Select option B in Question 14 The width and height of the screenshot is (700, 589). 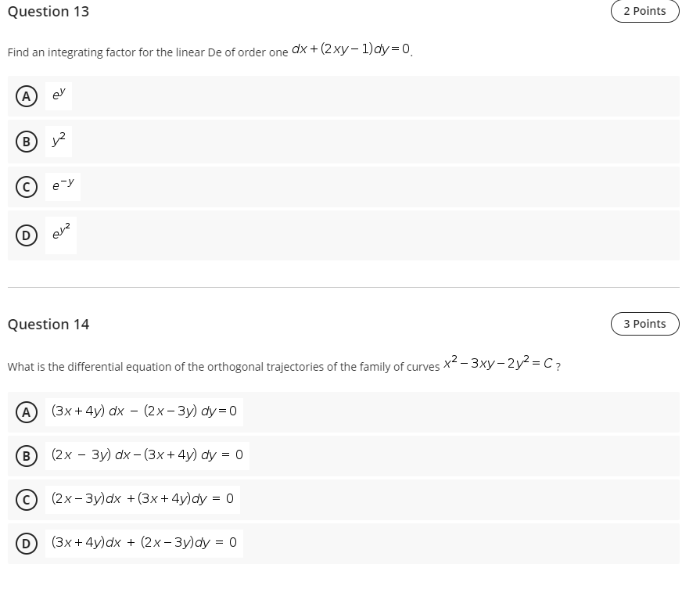[27, 455]
